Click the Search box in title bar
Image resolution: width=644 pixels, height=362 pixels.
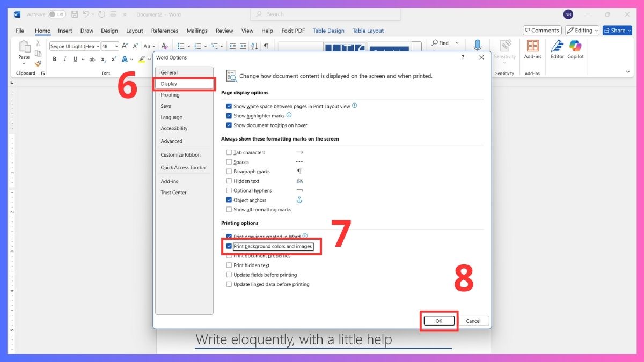(325, 14)
